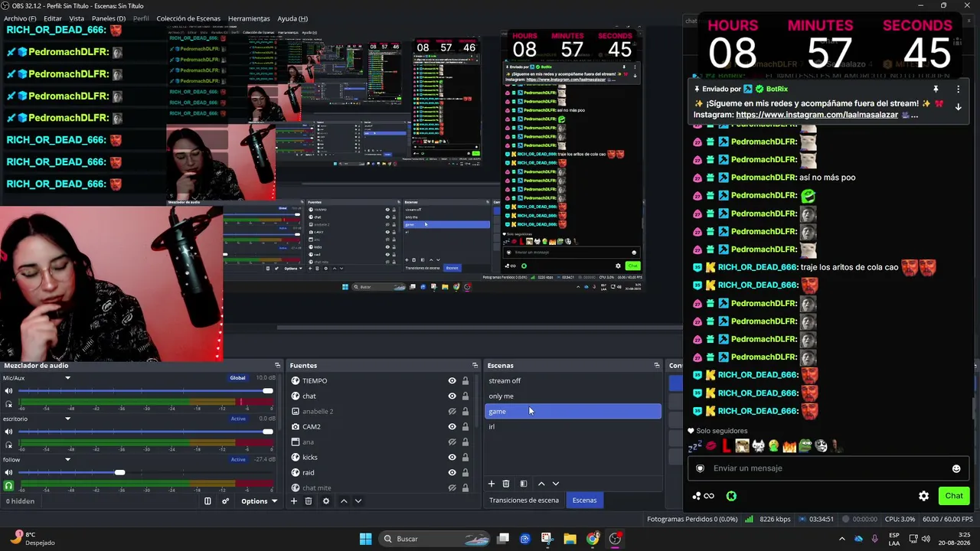The height and width of the screenshot is (551, 980).
Task: Open Windows Start menu
Action: tap(366, 539)
